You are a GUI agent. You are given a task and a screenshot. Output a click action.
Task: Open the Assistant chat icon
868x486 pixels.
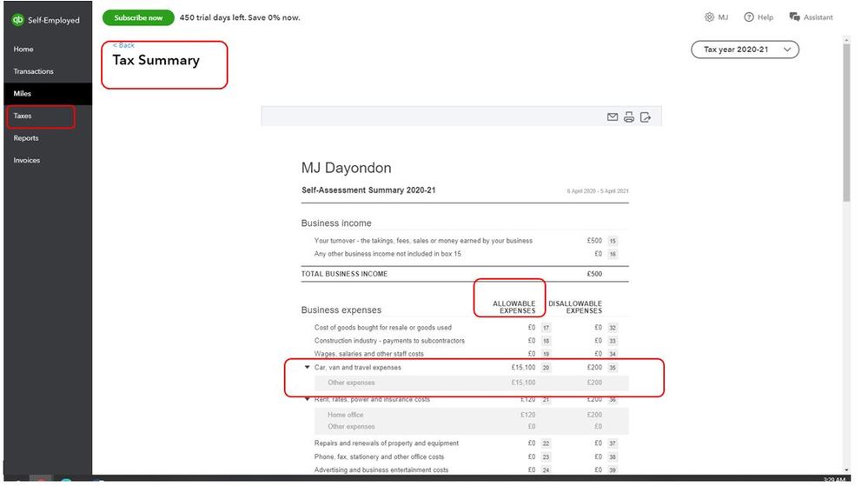click(x=794, y=17)
